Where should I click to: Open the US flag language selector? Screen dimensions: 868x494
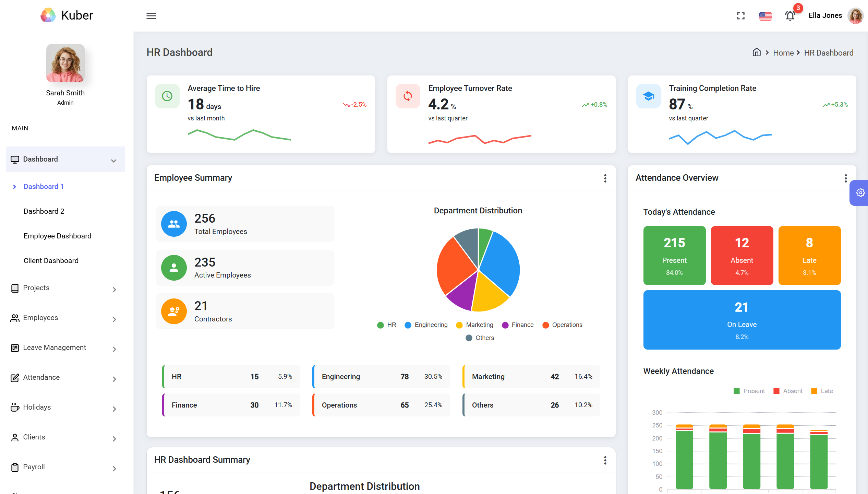point(765,16)
